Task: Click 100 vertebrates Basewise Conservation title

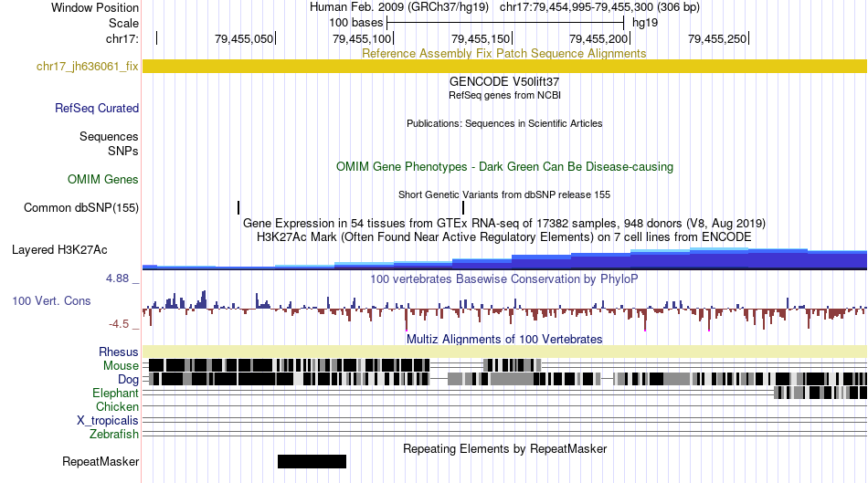Action: (504, 278)
